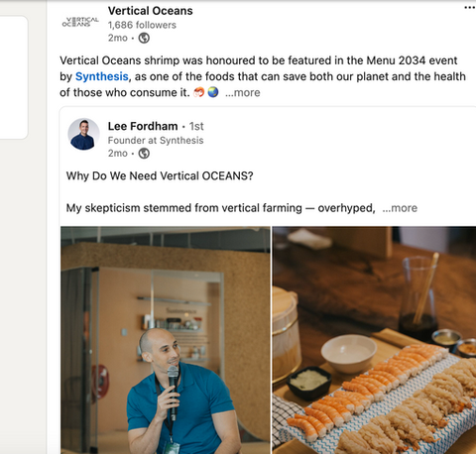476x454 pixels.
Task: Open Vertical Oceans page name
Action: [151, 11]
